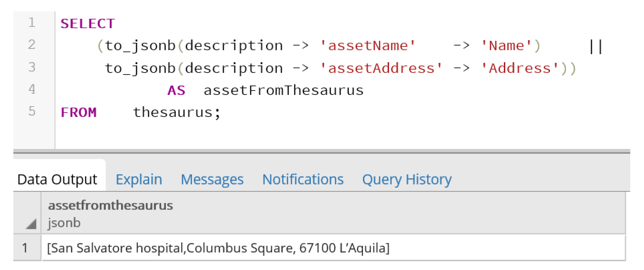Click line number 1 in the editor gutter
The height and width of the screenshot is (270, 644).
[x=32, y=23]
